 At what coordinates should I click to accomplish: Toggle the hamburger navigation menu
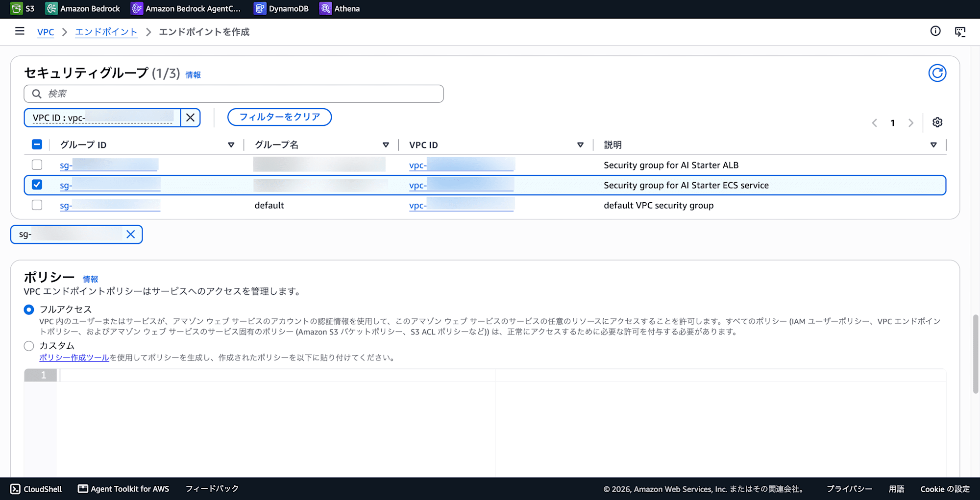[x=20, y=31]
